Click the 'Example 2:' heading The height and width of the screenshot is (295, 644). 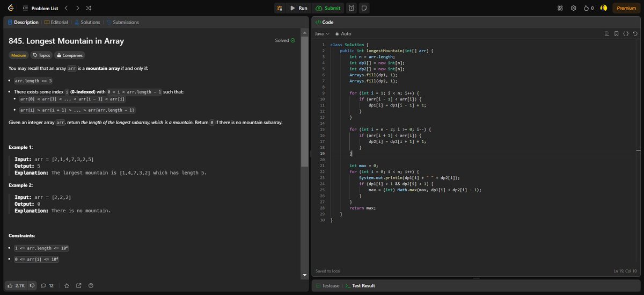(21, 185)
